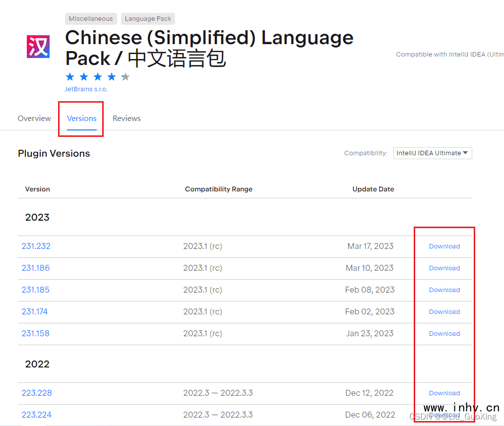504x426 pixels.
Task: Open the Language Pack category tag
Action: pos(148,19)
